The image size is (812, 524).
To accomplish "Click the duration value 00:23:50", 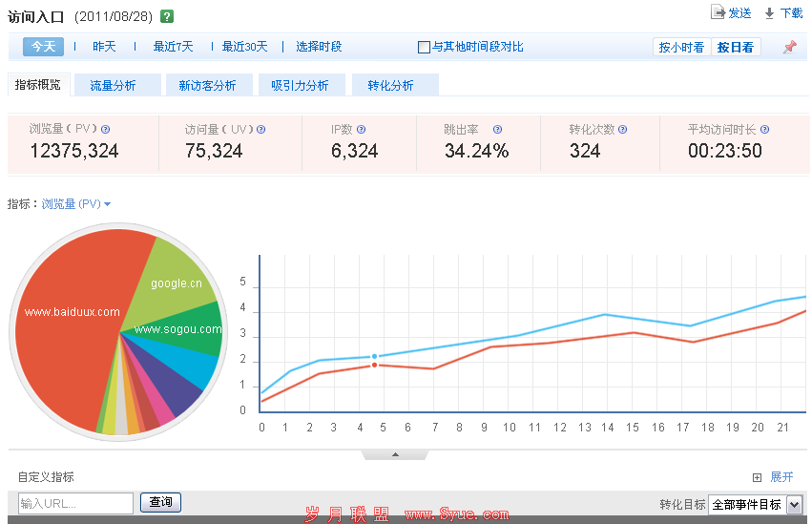I will (x=725, y=151).
